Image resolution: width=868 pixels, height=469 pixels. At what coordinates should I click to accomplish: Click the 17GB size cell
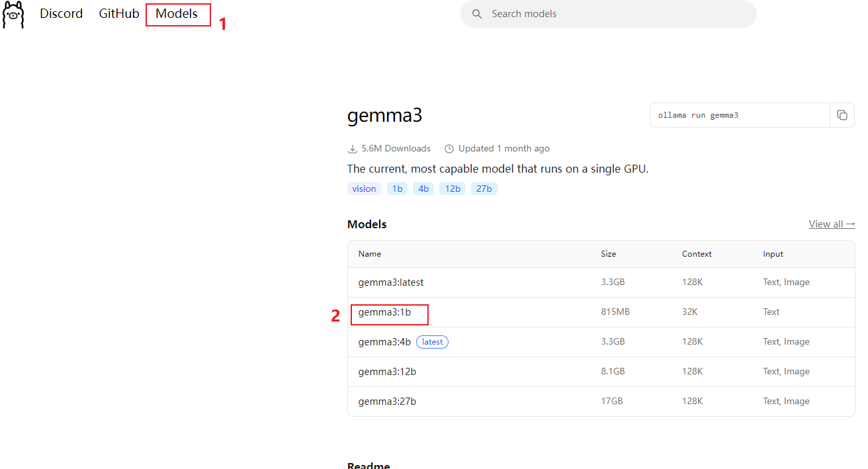[611, 402]
